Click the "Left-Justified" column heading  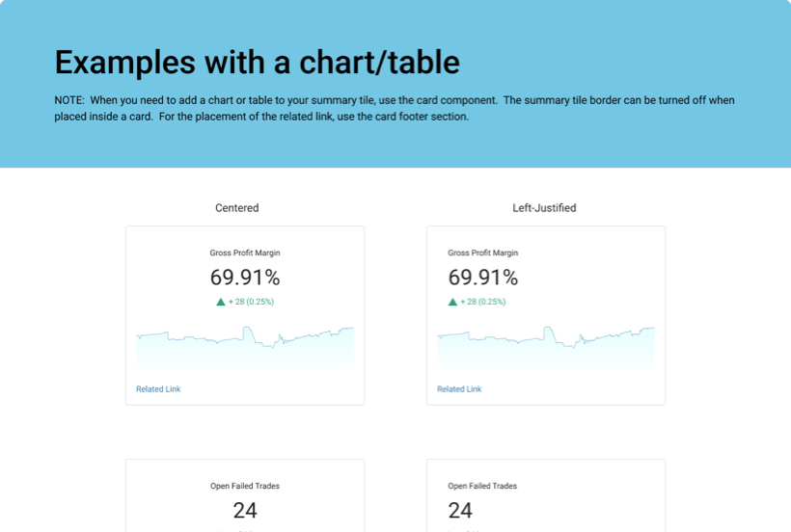[544, 207]
